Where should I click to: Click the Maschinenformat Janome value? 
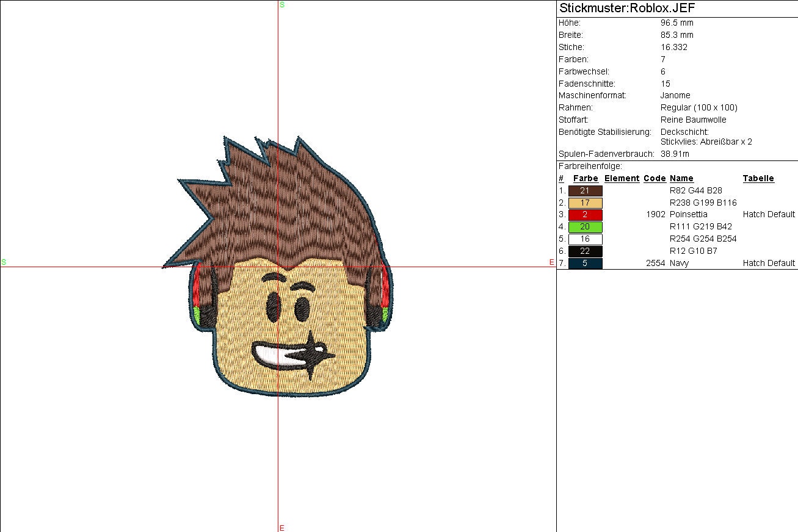(675, 95)
